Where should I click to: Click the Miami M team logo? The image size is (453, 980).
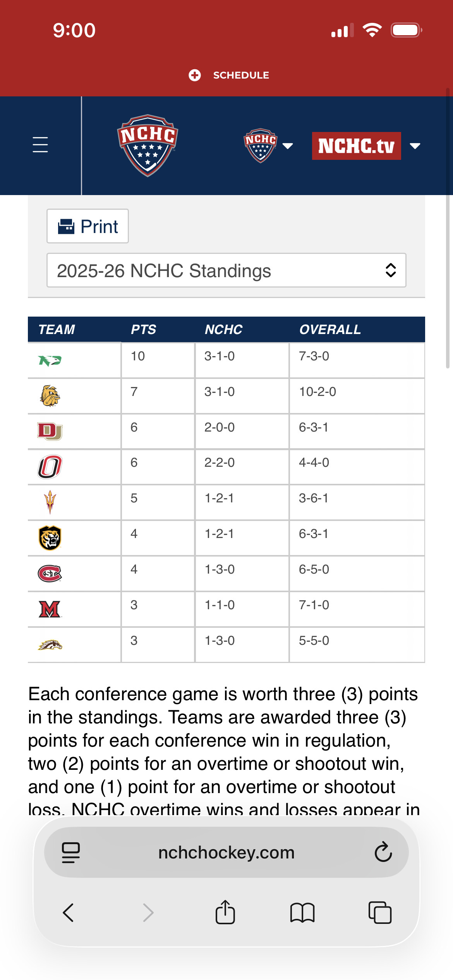(x=50, y=609)
